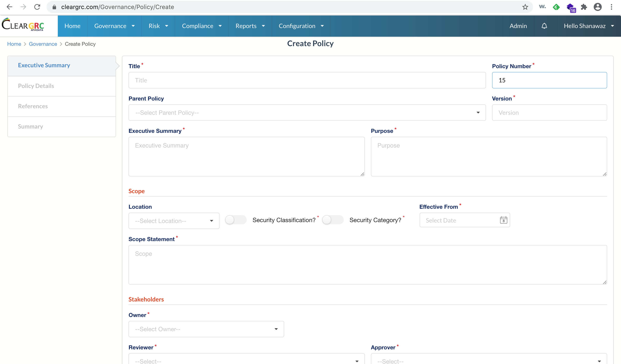The width and height of the screenshot is (621, 364).
Task: Go back using browser back arrow
Action: [9, 7]
